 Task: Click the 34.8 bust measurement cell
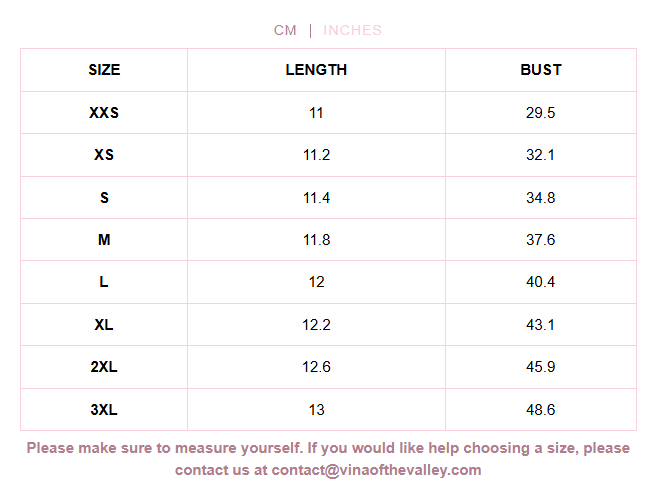[x=541, y=198]
